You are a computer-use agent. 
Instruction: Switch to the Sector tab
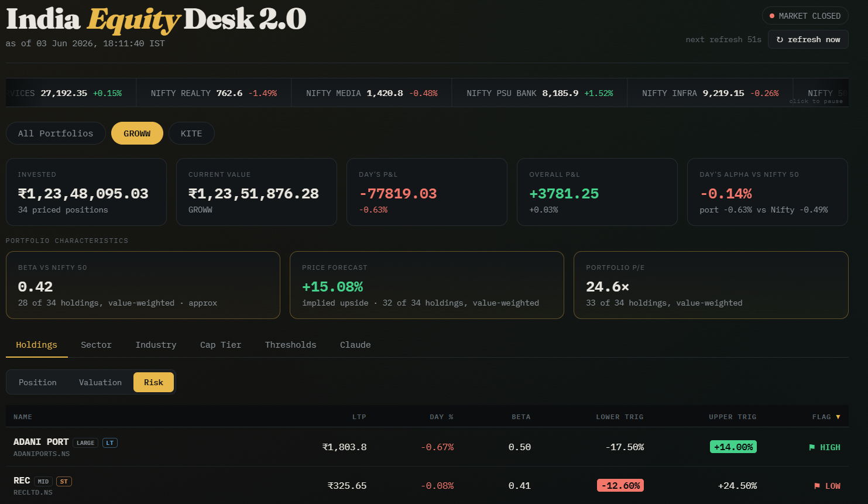96,345
